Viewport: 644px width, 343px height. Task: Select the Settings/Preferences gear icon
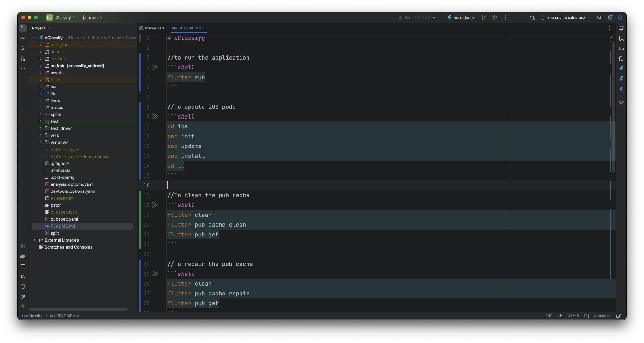point(610,17)
